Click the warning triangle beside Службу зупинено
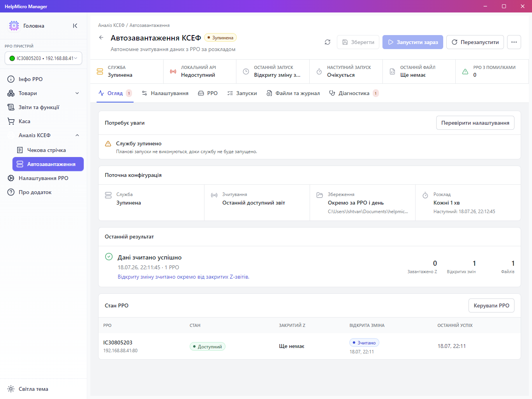532x399 pixels. click(108, 144)
